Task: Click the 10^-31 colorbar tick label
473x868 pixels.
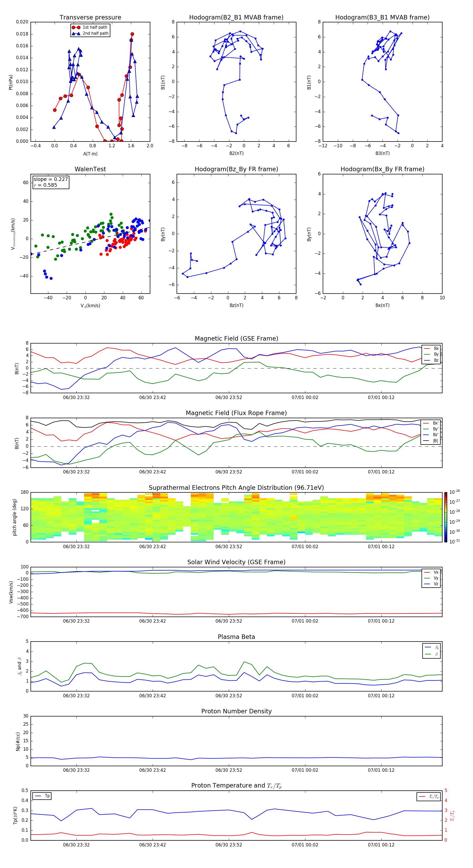Action: pos(455,542)
